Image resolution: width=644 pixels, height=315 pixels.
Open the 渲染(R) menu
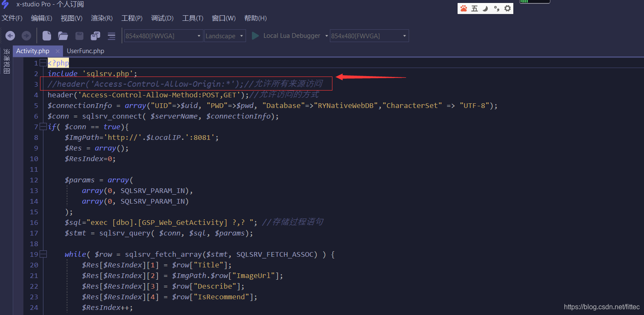(x=102, y=18)
